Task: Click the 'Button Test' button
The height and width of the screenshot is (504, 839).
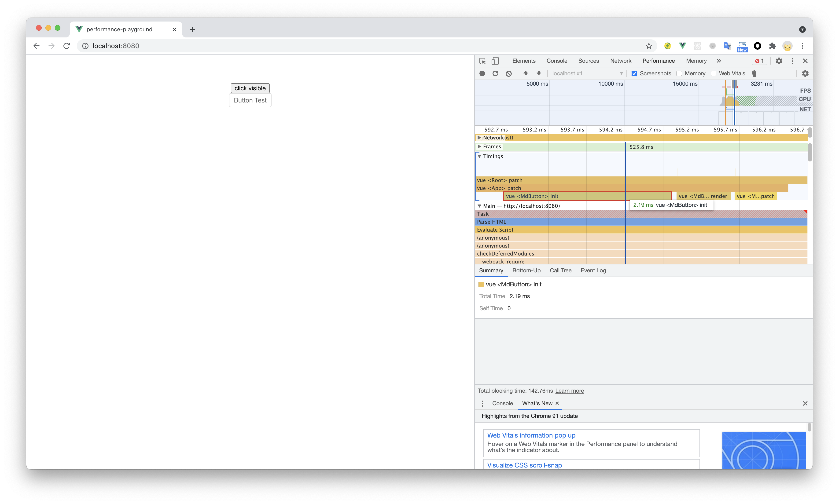Action: (250, 100)
